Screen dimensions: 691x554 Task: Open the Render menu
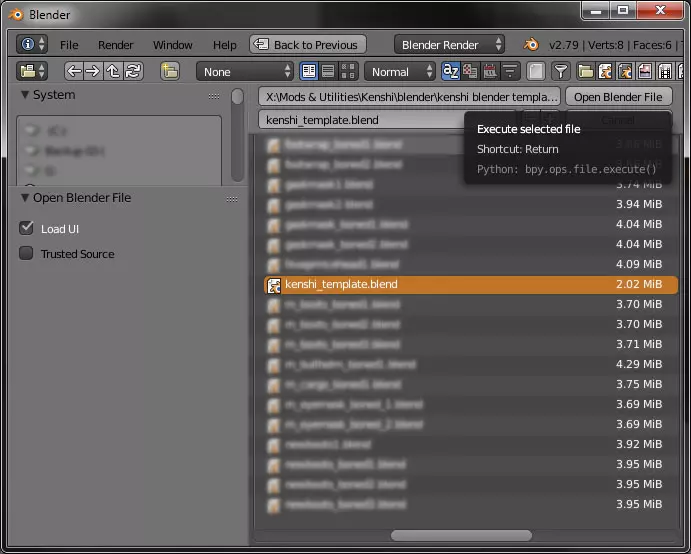(116, 45)
